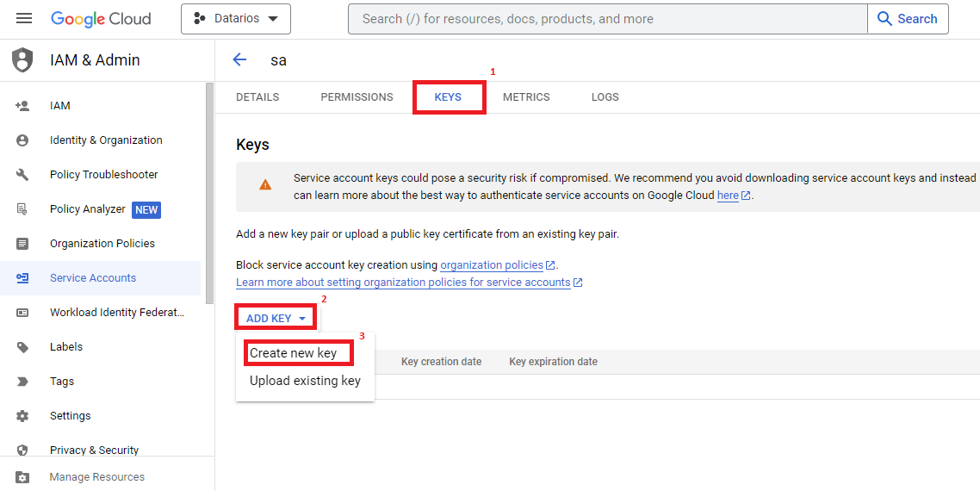Go to the LOGS tab
The height and width of the screenshot is (491, 980).
[605, 97]
